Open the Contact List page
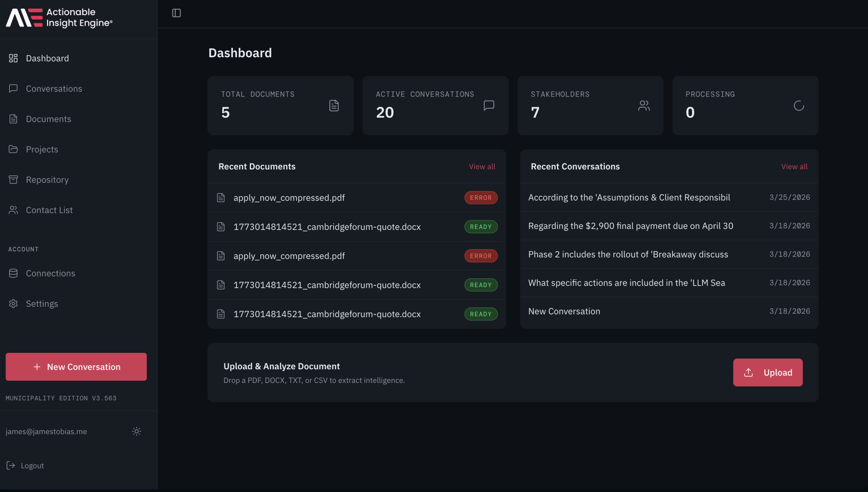The width and height of the screenshot is (868, 492). (49, 210)
